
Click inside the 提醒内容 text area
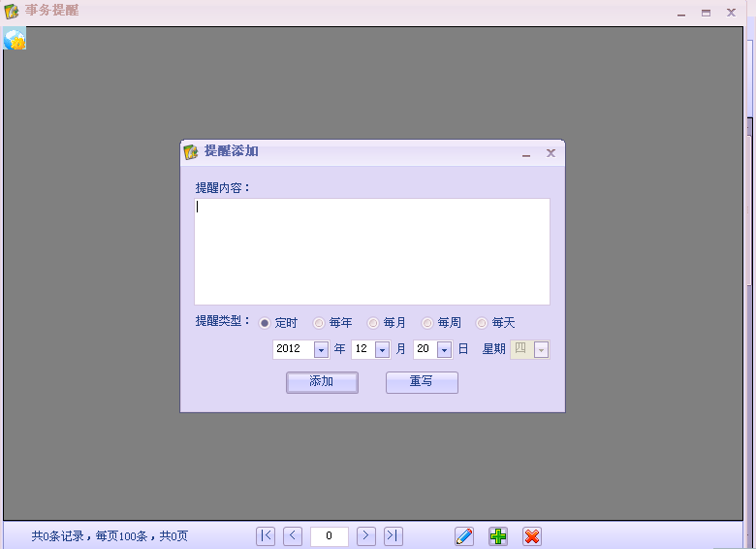coord(372,251)
